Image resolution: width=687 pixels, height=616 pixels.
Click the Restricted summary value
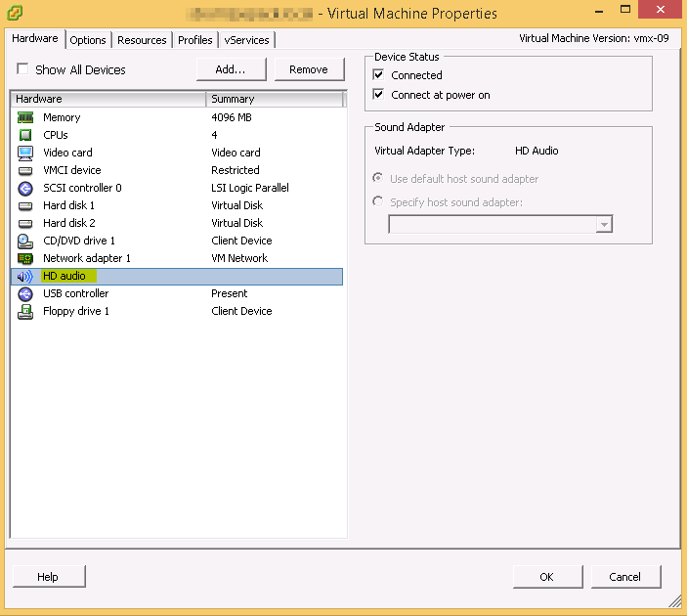click(x=236, y=170)
